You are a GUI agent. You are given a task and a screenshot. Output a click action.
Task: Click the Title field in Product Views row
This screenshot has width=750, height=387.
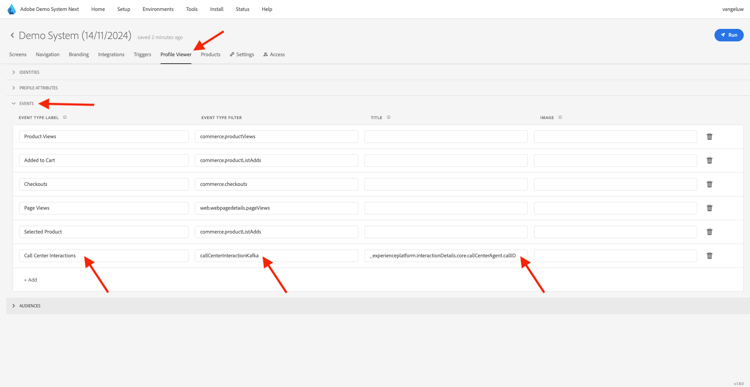446,136
